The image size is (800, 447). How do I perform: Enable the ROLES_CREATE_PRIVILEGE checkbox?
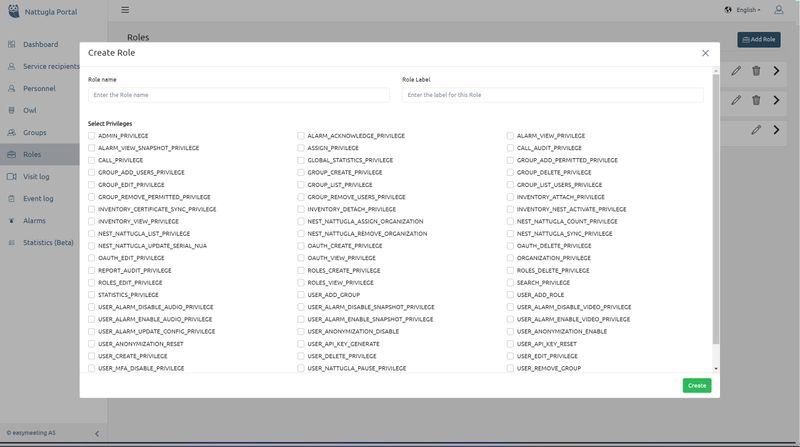coord(301,270)
